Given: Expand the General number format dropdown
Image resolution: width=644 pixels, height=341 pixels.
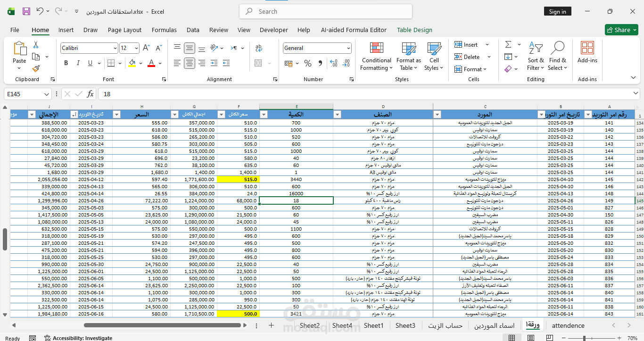Looking at the screenshot, I should [348, 48].
